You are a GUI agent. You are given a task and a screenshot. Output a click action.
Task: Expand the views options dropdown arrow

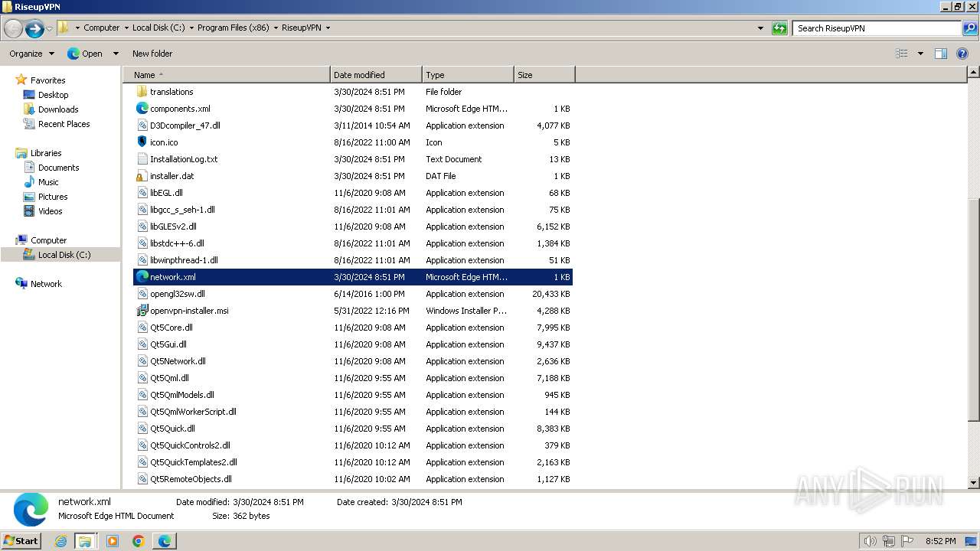tap(920, 54)
